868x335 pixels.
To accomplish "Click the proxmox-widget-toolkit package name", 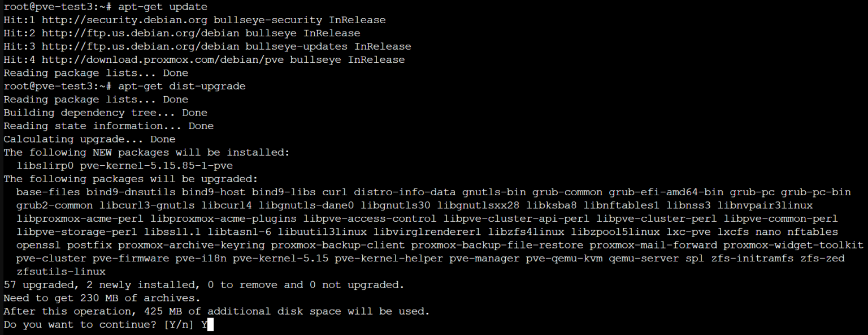I will (x=793, y=245).
